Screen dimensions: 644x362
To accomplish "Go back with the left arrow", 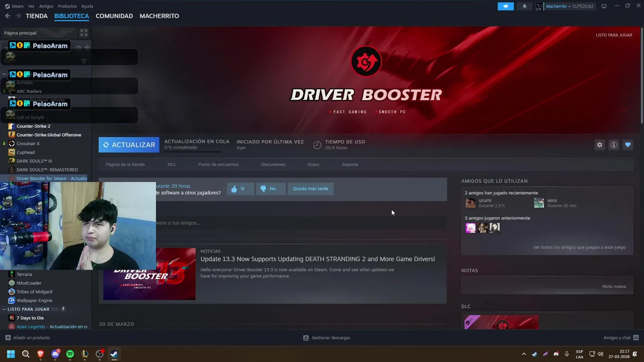I will coord(8,16).
